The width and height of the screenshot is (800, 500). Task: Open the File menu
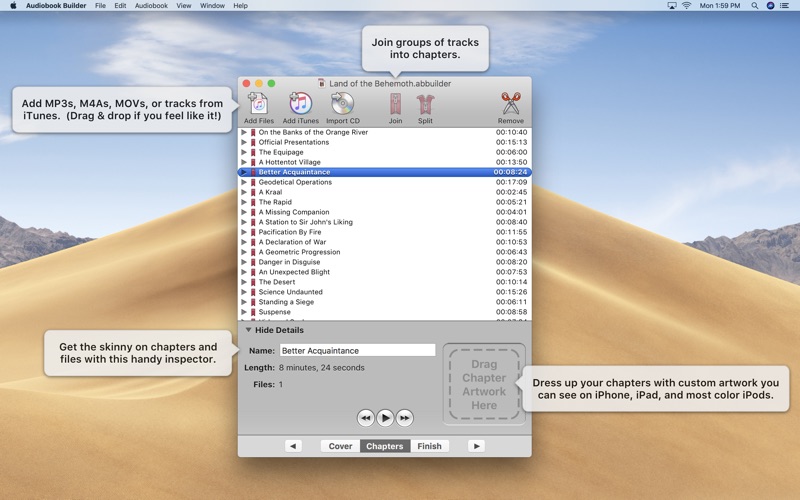click(101, 6)
